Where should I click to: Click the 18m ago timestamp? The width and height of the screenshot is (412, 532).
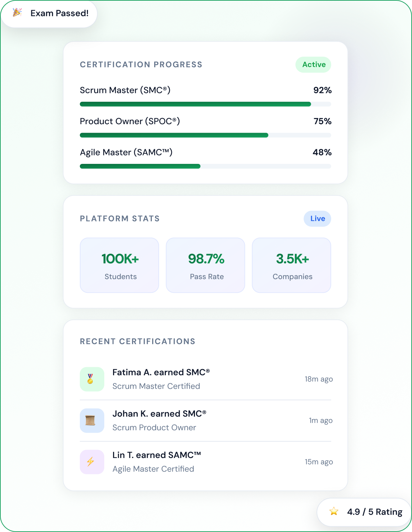[x=319, y=379]
